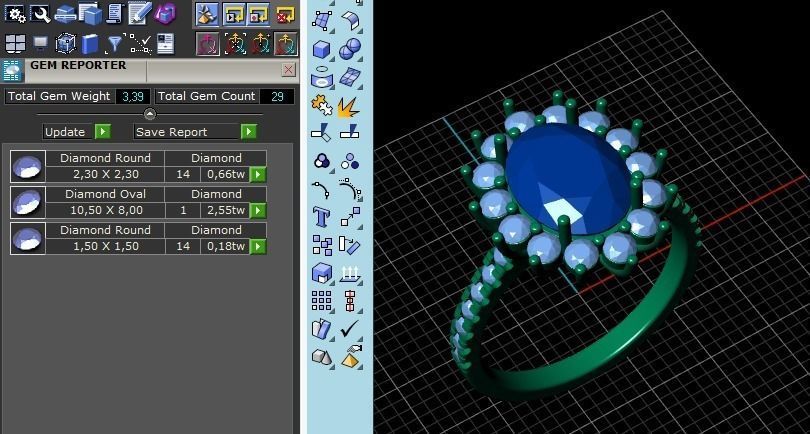Image resolution: width=810 pixels, height=434 pixels.
Task: Click the trim tool icon
Action: pyautogui.click(x=321, y=133)
